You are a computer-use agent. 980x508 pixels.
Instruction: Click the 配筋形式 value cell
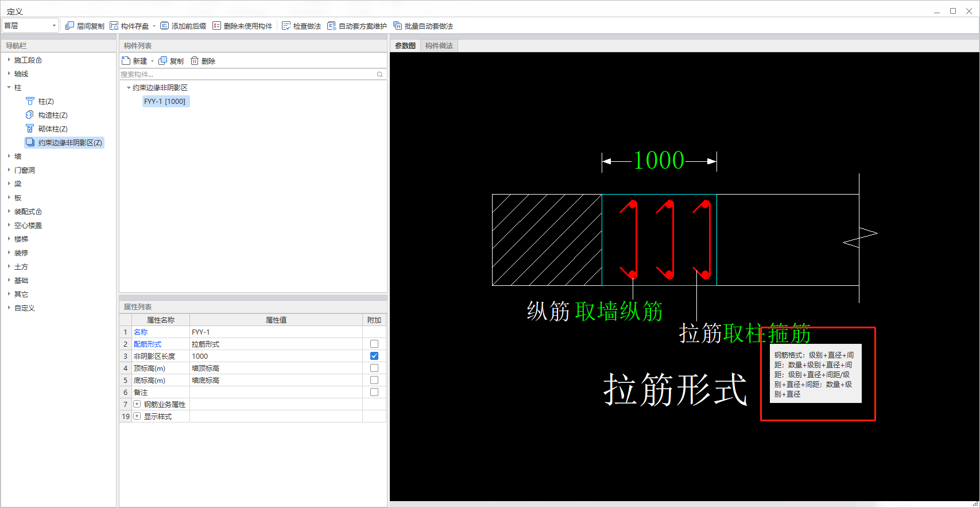(x=276, y=344)
